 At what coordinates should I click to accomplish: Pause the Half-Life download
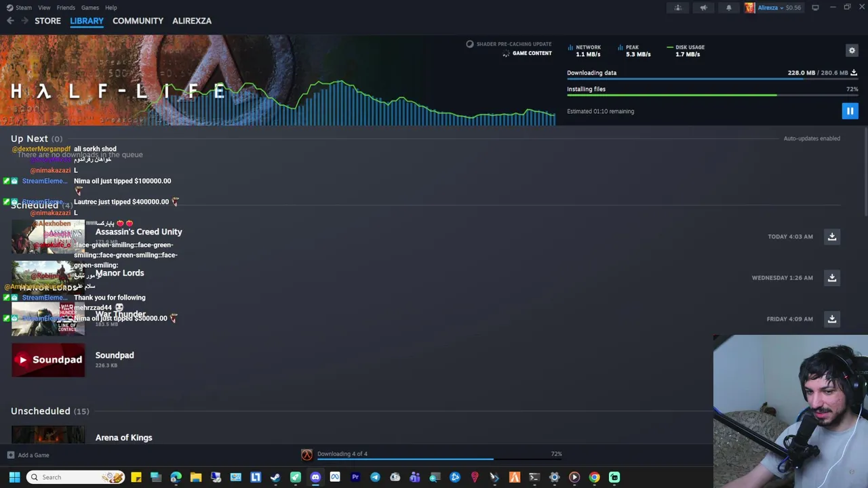850,110
